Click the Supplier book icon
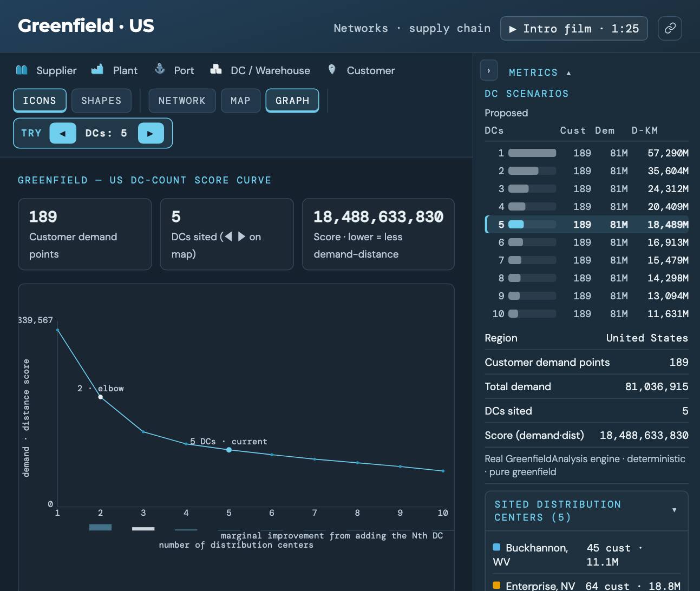 (22, 70)
